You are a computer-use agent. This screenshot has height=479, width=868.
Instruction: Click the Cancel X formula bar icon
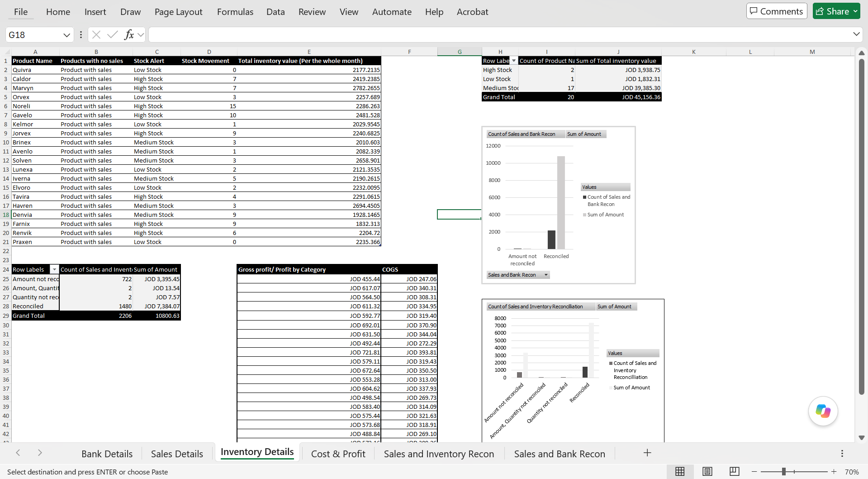[96, 34]
